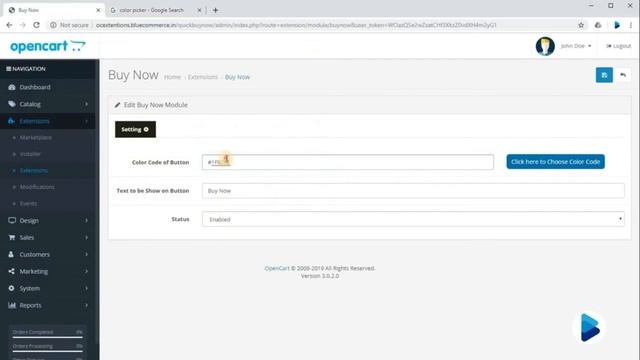
Task: Expand the Marketing menu chevron
Action: point(87,271)
